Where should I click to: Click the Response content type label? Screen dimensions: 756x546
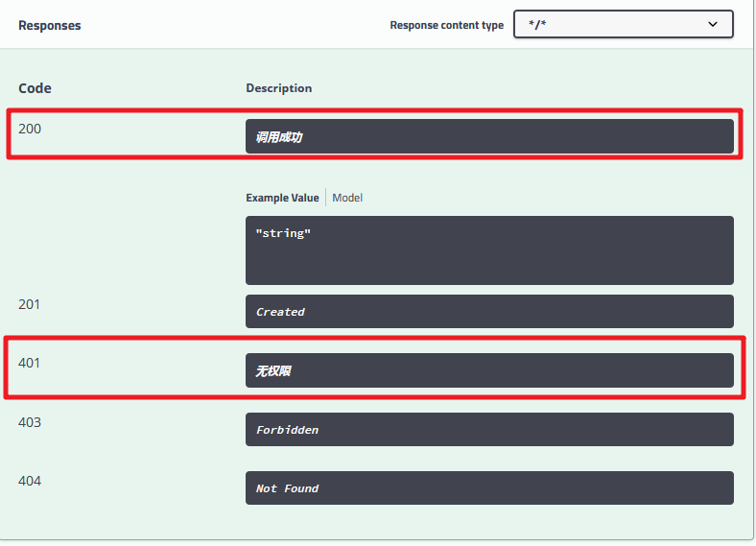point(446,25)
